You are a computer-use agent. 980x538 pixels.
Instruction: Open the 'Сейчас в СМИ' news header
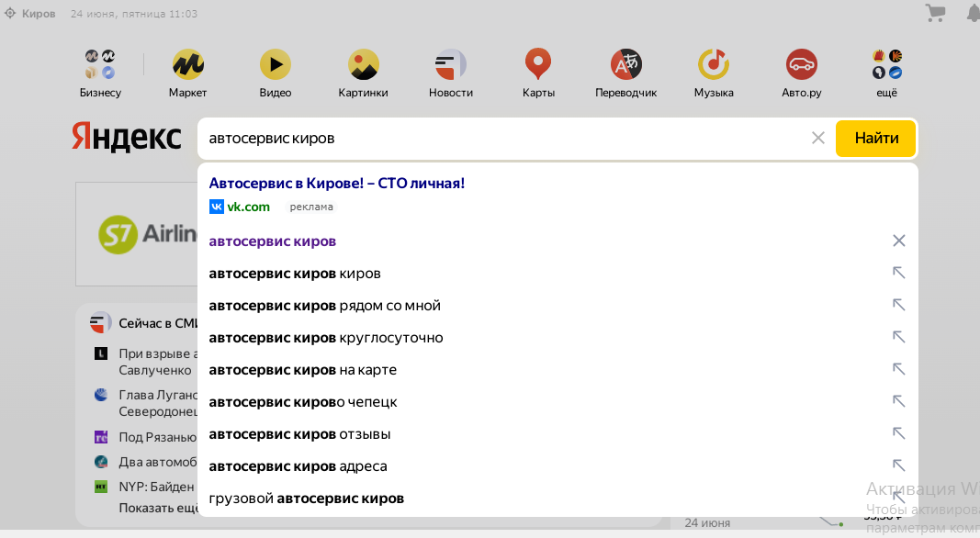click(x=158, y=323)
